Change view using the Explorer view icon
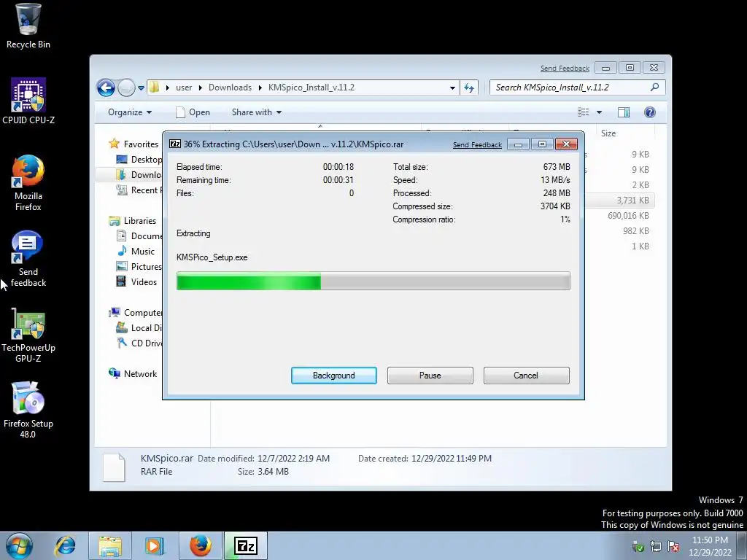 [584, 112]
